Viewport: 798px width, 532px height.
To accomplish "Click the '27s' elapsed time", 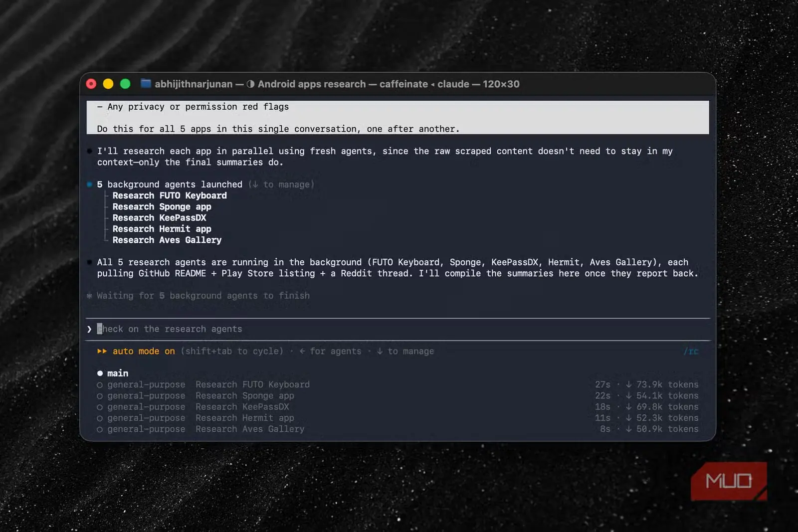I will coord(602,384).
